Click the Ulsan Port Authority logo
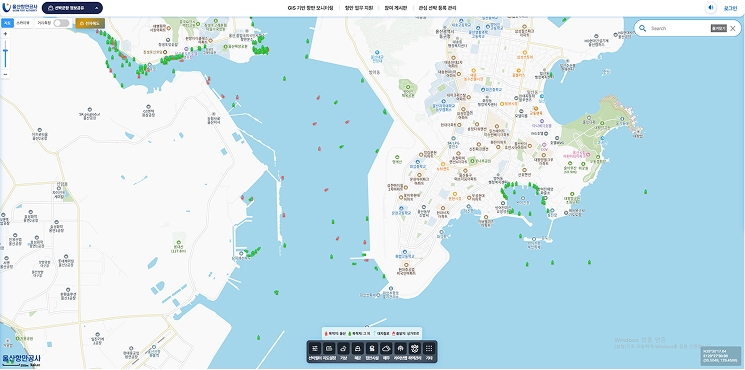 coord(20,8)
